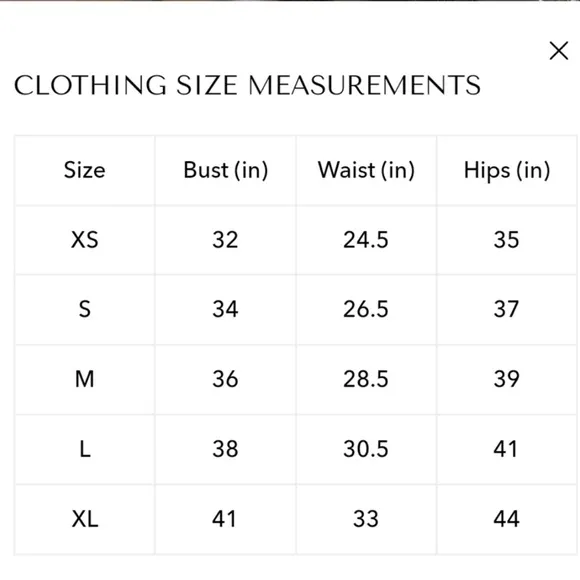Select the S hips value 37

(x=506, y=309)
